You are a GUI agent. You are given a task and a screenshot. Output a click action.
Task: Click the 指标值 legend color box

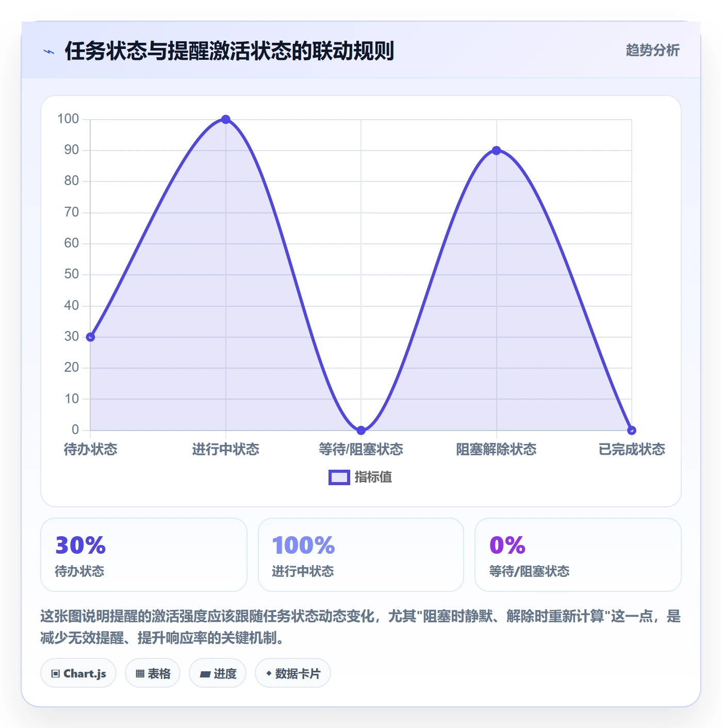[339, 477]
